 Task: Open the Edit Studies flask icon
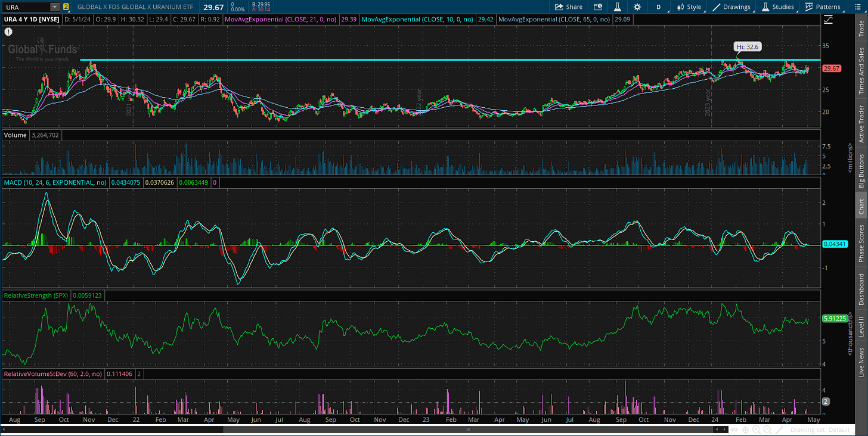tap(618, 7)
